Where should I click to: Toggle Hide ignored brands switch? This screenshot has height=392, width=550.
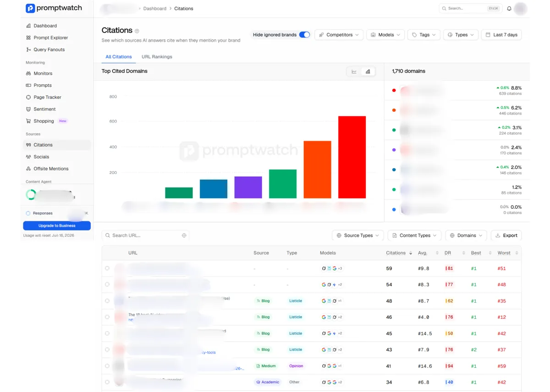pos(304,35)
